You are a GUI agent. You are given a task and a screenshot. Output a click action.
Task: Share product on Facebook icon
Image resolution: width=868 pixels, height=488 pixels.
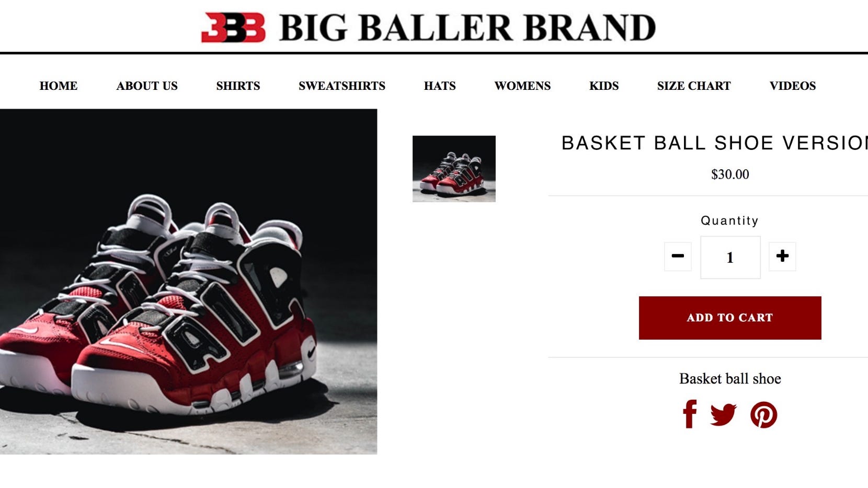tap(690, 414)
